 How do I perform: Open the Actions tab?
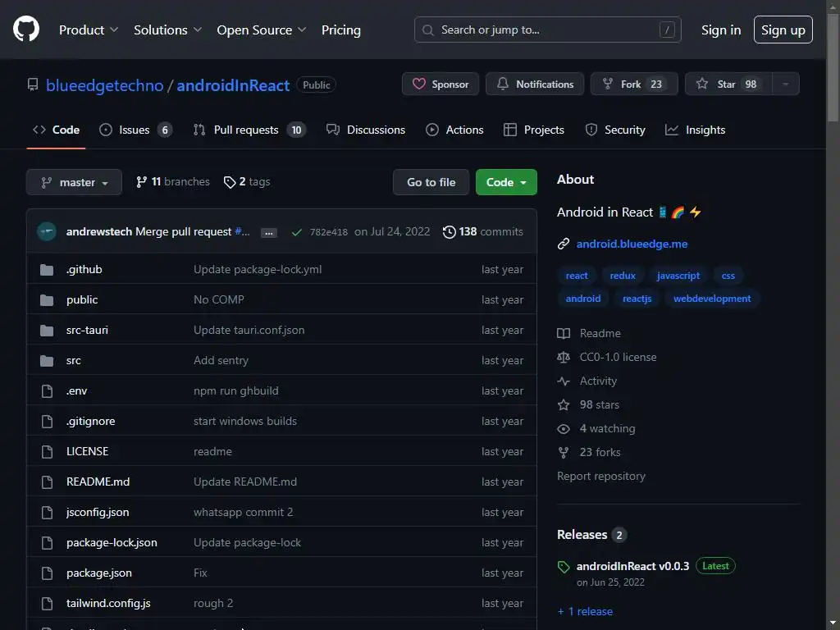(454, 130)
